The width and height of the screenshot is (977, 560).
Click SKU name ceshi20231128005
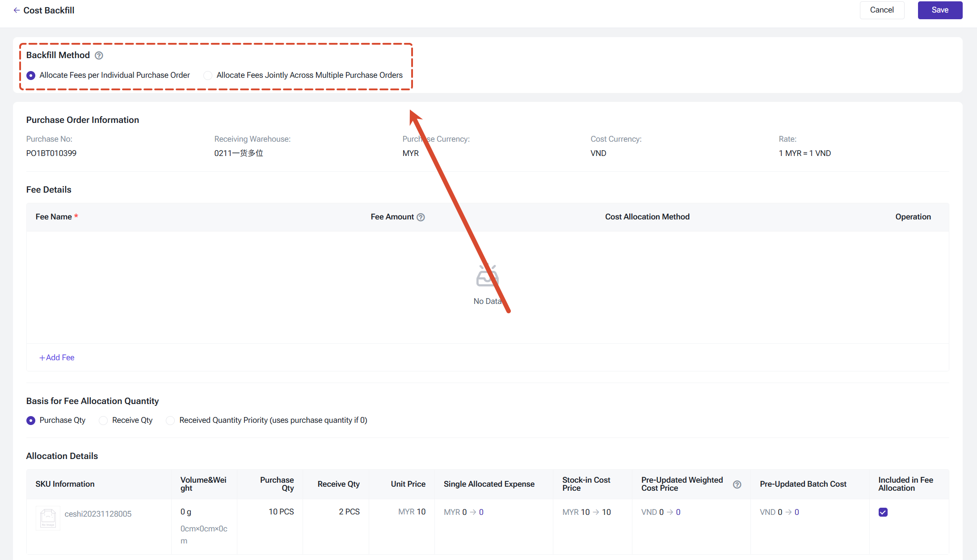point(98,514)
